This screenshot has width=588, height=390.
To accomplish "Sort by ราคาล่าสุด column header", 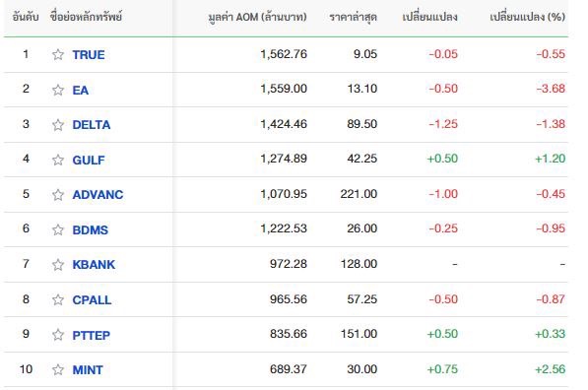I will pyautogui.click(x=353, y=17).
